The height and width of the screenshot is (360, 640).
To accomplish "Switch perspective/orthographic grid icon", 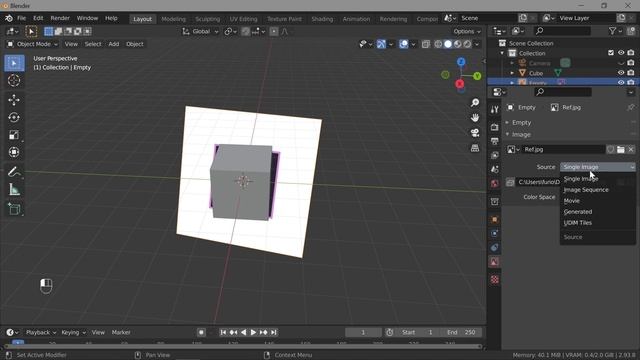I will [x=475, y=148].
